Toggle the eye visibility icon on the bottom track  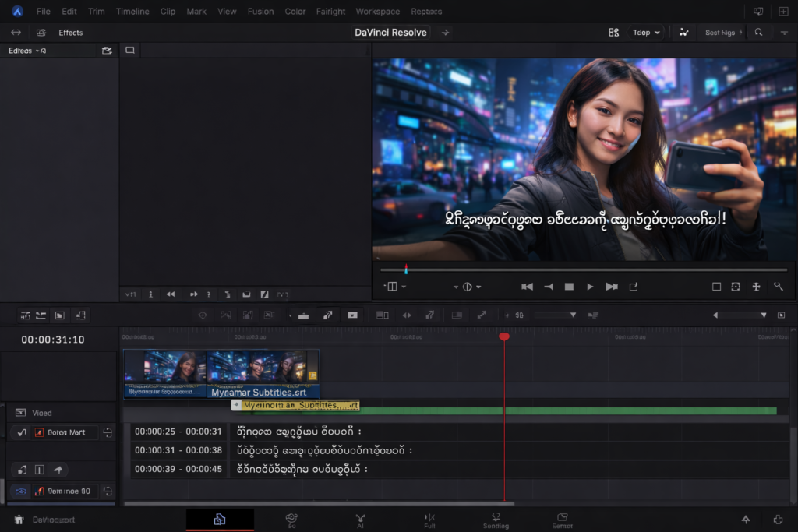[22, 491]
